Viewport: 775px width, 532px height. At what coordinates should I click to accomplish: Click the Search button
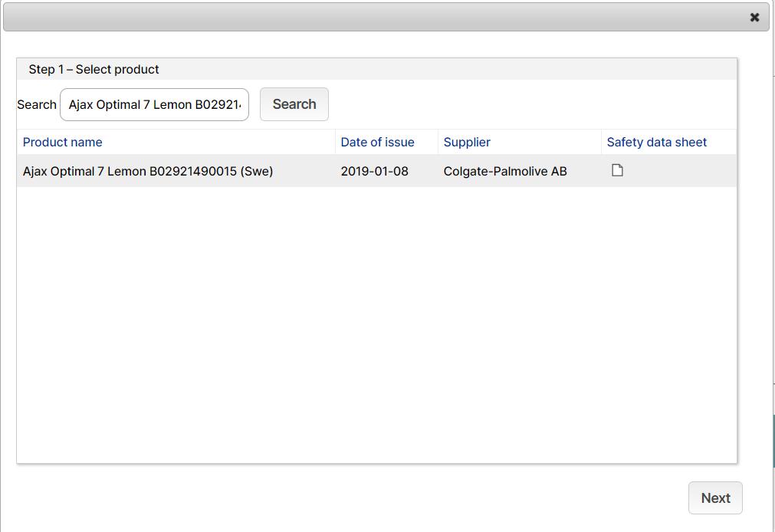pyautogui.click(x=294, y=104)
